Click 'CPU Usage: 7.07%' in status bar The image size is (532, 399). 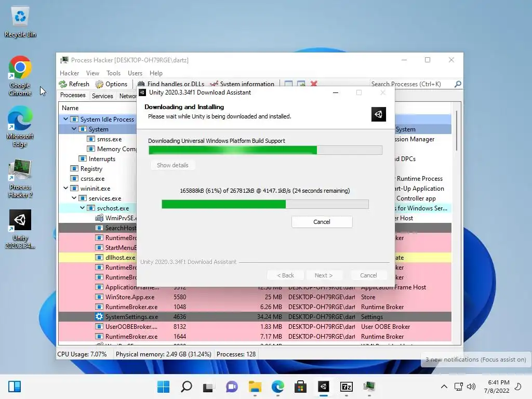[x=82, y=354]
